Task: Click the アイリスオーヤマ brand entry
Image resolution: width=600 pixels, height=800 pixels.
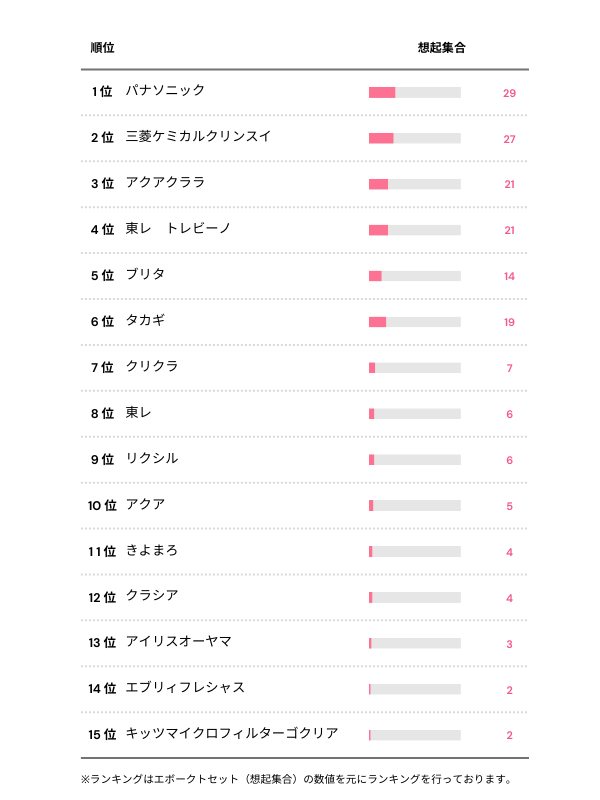Action: coord(178,642)
